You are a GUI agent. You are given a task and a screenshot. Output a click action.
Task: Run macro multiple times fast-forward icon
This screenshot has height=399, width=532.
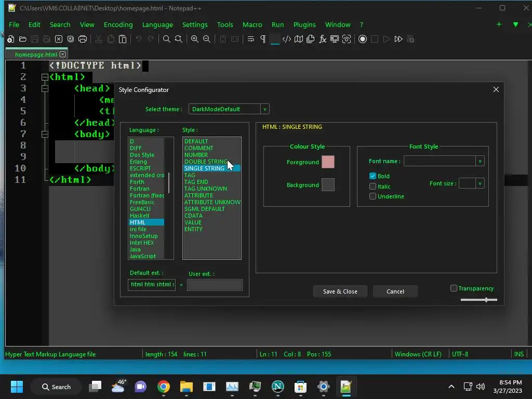coord(398,39)
